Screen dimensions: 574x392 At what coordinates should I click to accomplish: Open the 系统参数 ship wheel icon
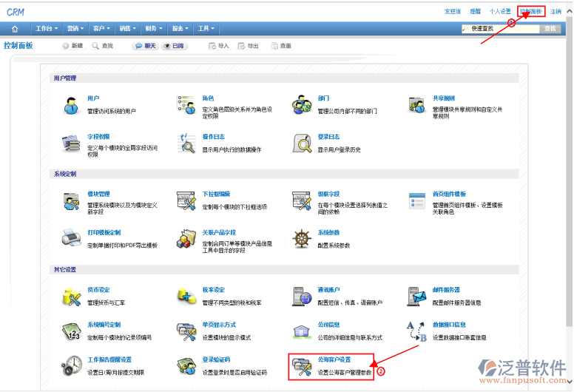(x=302, y=239)
